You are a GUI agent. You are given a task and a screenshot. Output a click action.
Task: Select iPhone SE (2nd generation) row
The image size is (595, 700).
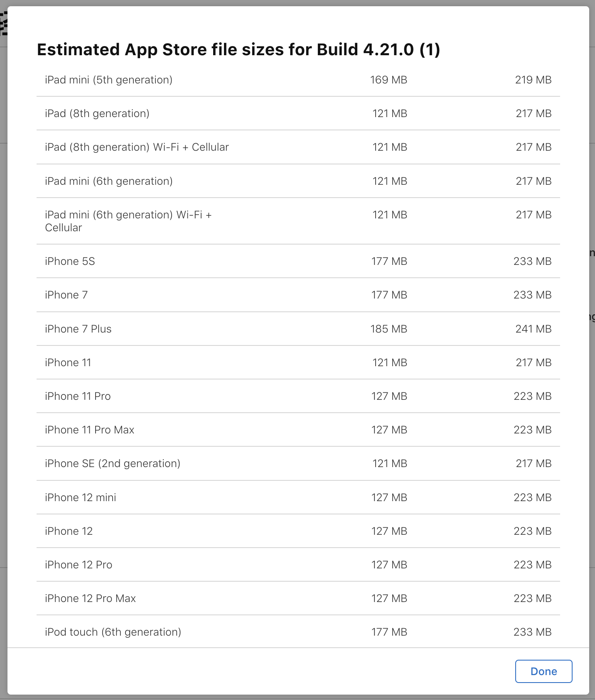pyautogui.click(x=112, y=463)
